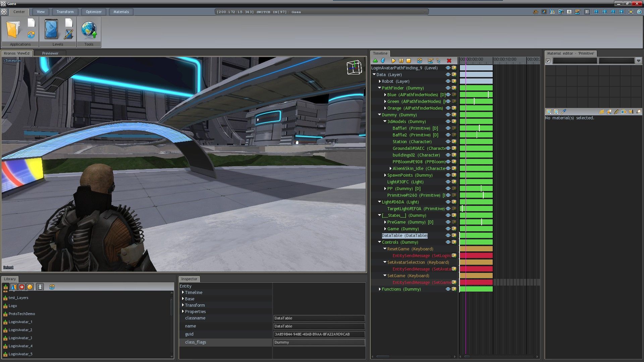Toggle visibility of Station character
Viewport: 644px width, 362px height.
[x=448, y=141]
